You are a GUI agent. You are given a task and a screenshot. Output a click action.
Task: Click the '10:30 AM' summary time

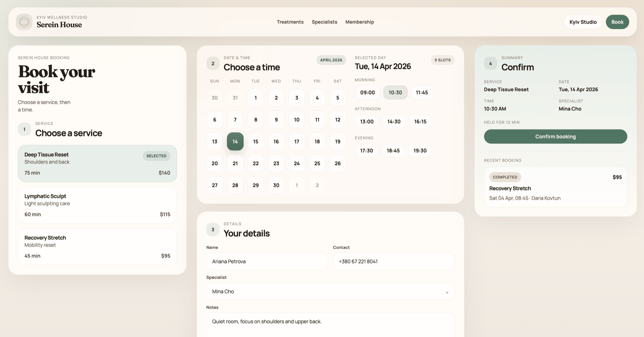click(x=495, y=109)
